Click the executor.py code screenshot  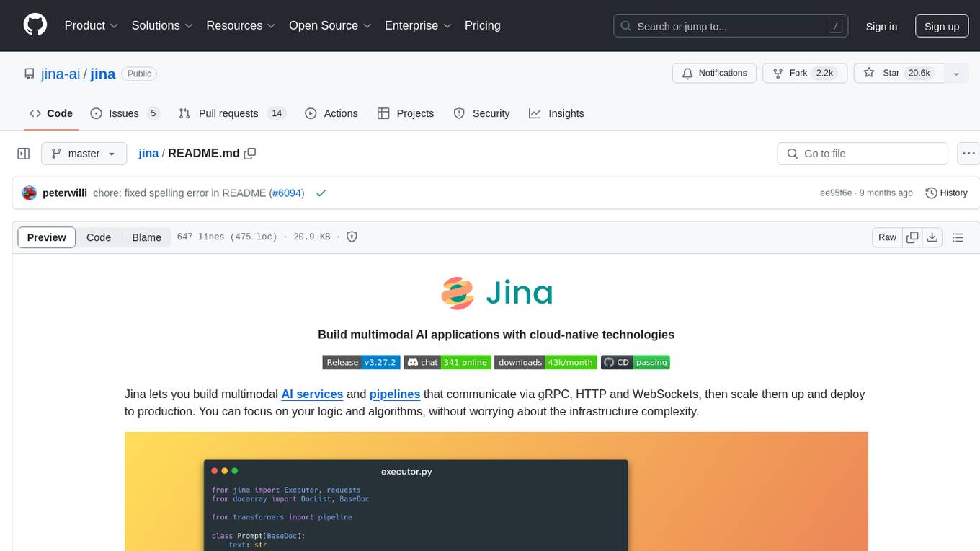pyautogui.click(x=496, y=491)
